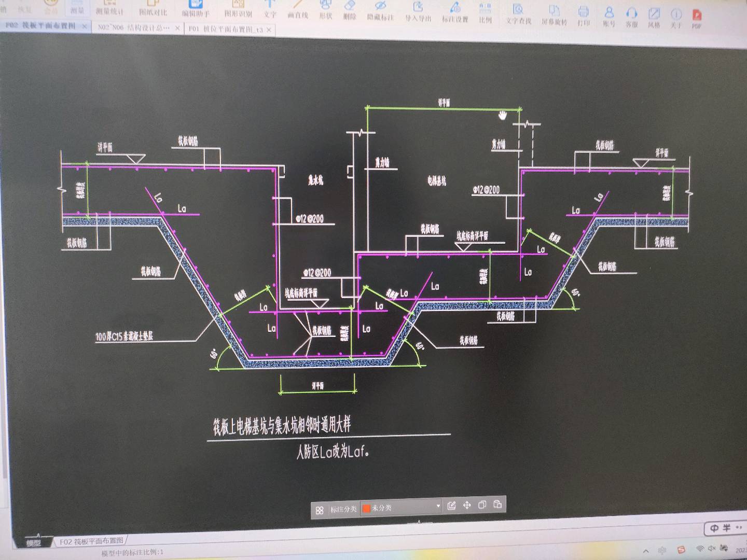This screenshot has width=747, height=560.
Task: Click the edit pencil icon in annotation bar
Action: [451, 506]
